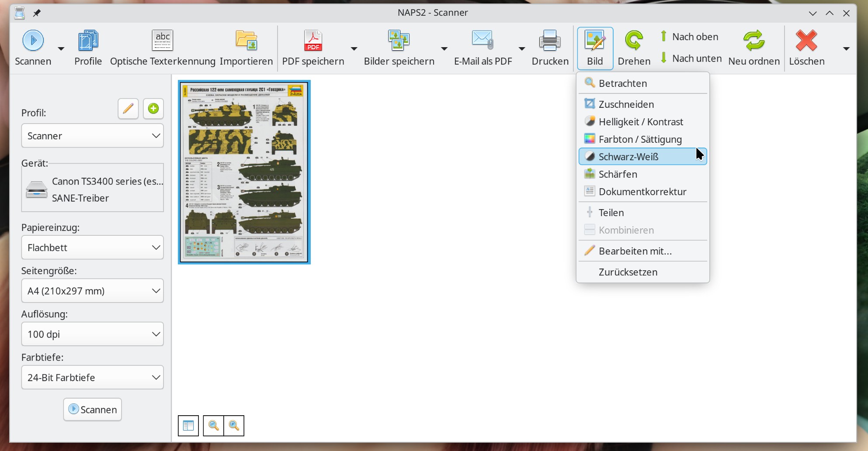Viewport: 868px width, 451px height.
Task: Click the Importieren folder icon
Action: (247, 41)
